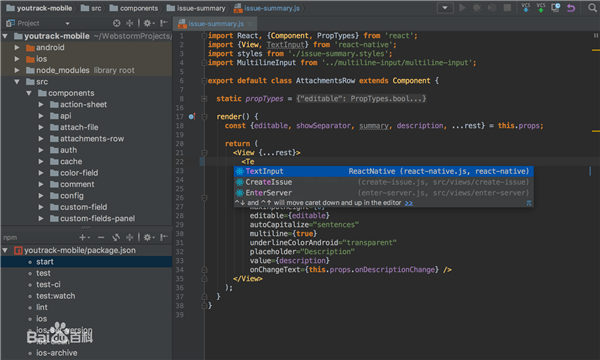Choose EnterServer completion suggestion
The width and height of the screenshot is (600, 360).
click(384, 193)
